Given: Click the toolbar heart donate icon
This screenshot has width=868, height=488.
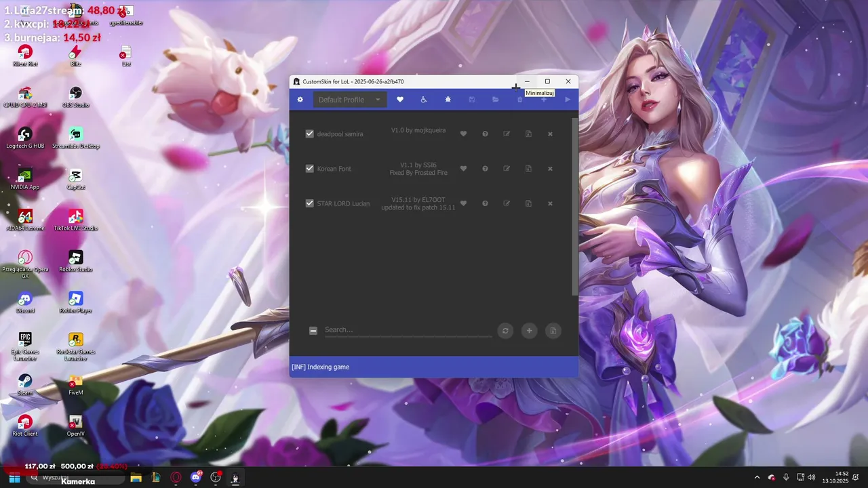Looking at the screenshot, I should click(x=400, y=100).
